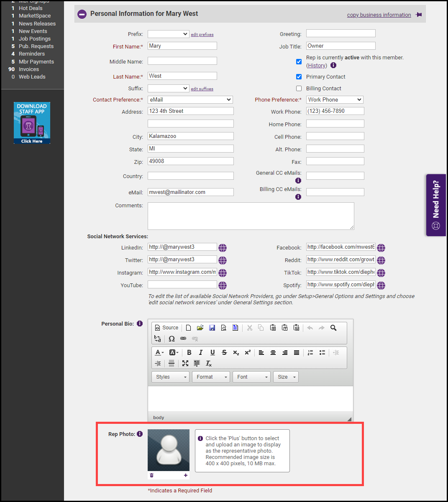This screenshot has width=448, height=502.
Task: Open the Contact Preference dropdown
Action: 190,100
